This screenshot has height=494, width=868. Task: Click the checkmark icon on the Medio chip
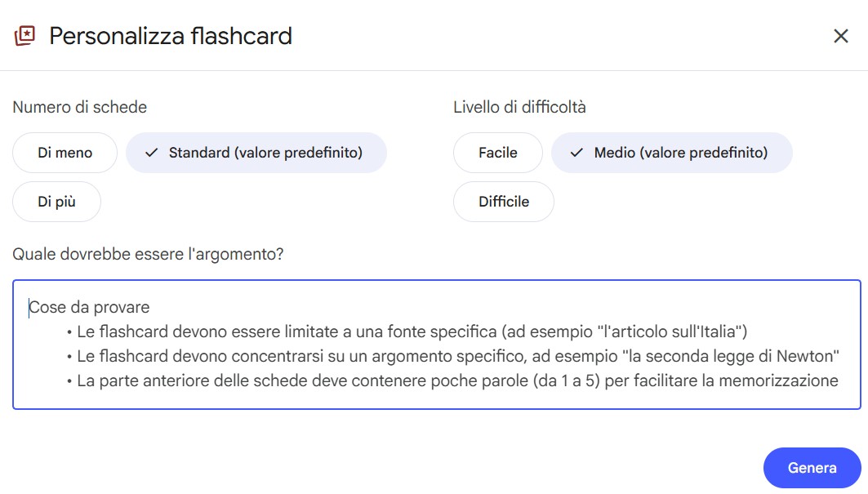(576, 153)
